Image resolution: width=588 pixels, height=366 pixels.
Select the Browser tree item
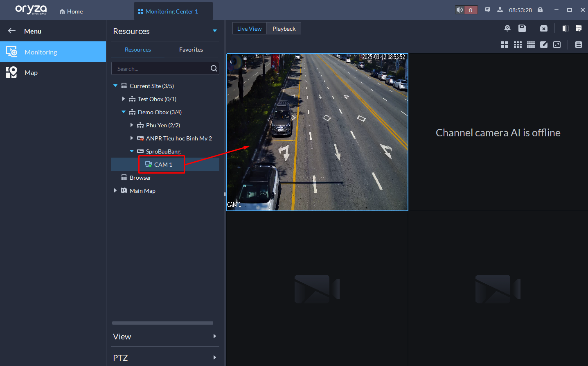(x=140, y=178)
